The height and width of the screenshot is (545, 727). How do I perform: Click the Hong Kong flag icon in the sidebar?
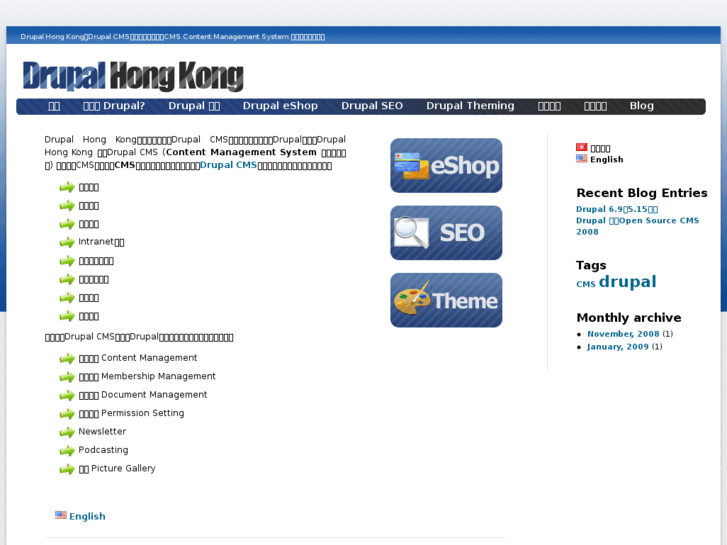[581, 147]
